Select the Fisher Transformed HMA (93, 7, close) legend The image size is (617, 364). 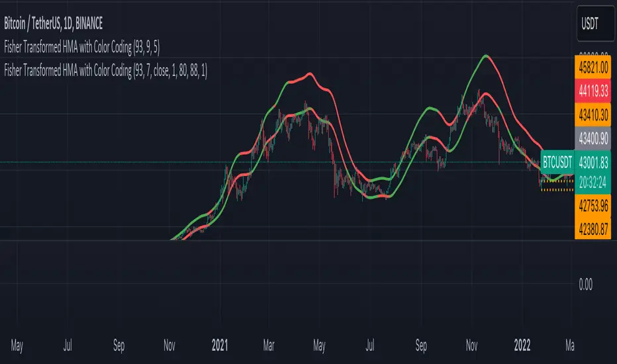click(105, 71)
